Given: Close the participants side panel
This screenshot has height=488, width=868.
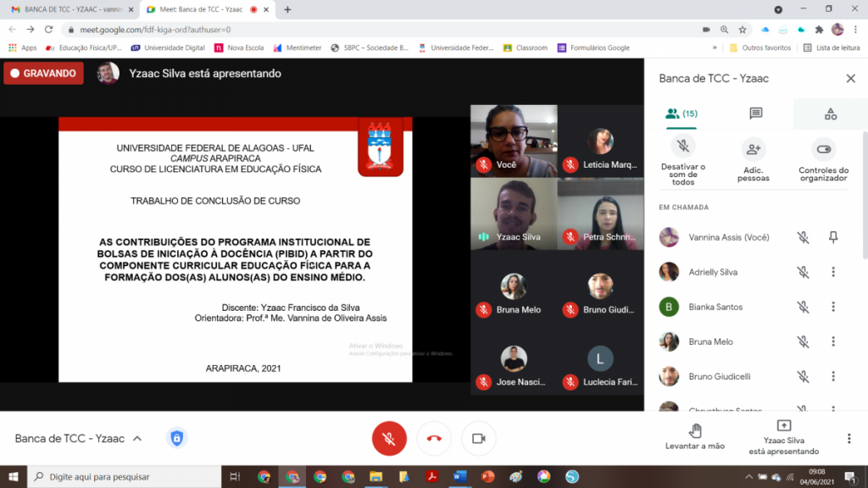Looking at the screenshot, I should (x=850, y=78).
